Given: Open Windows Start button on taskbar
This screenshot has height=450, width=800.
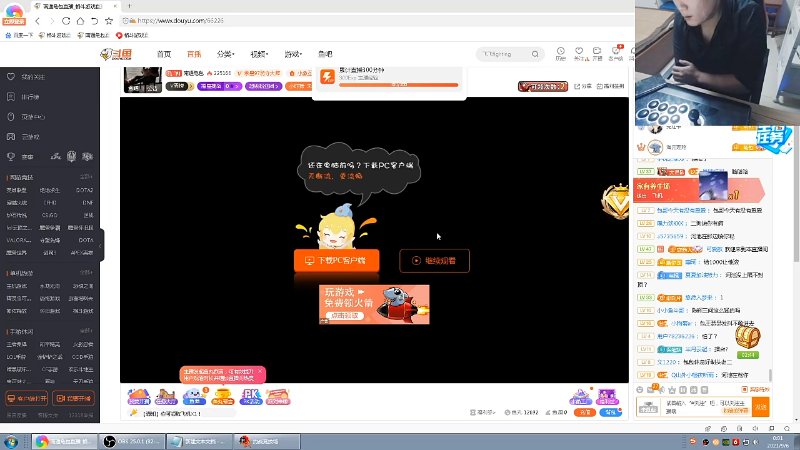Looking at the screenshot, I should pos(11,442).
